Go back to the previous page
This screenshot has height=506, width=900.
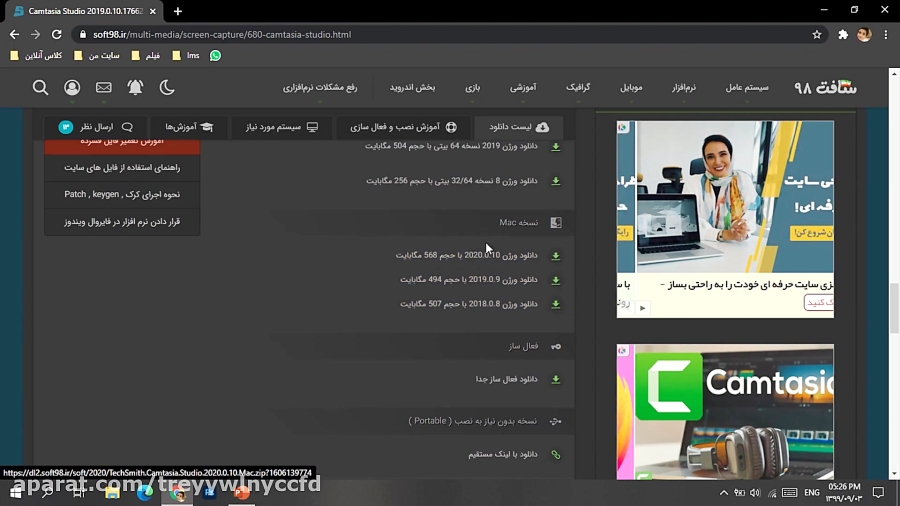(14, 34)
